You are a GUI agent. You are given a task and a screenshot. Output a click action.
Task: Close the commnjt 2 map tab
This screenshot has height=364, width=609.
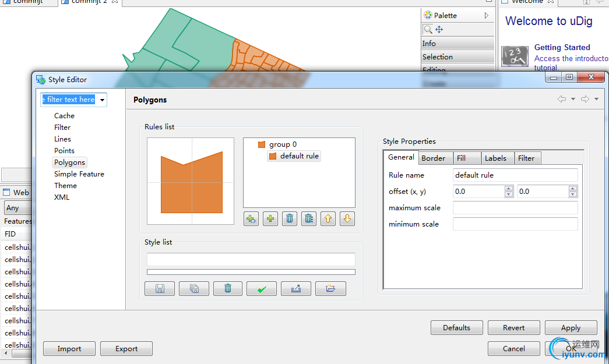(x=115, y=2)
